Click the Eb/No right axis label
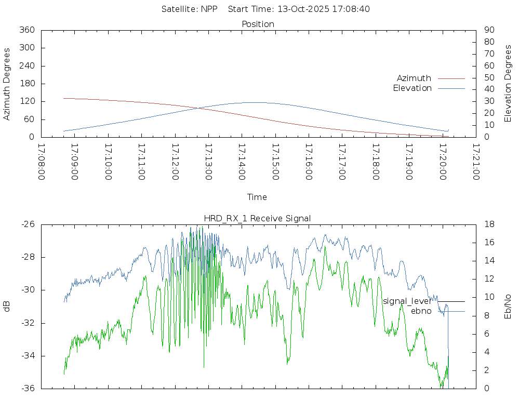The image size is (532, 399). coord(508,307)
